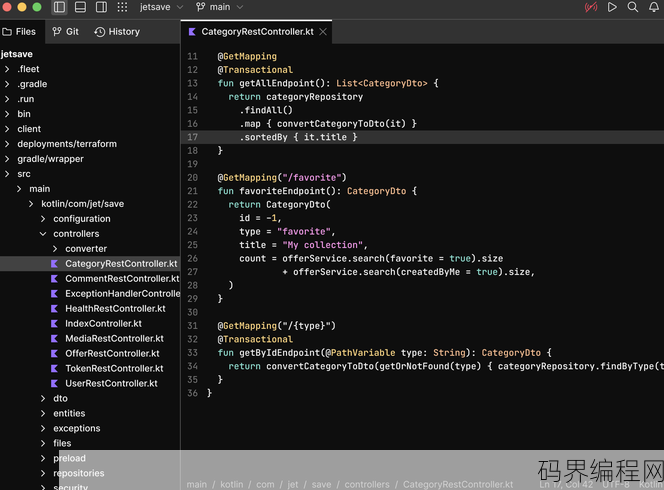Expand the exceptions folder
Viewport: 664px width, 490px height.
43,428
